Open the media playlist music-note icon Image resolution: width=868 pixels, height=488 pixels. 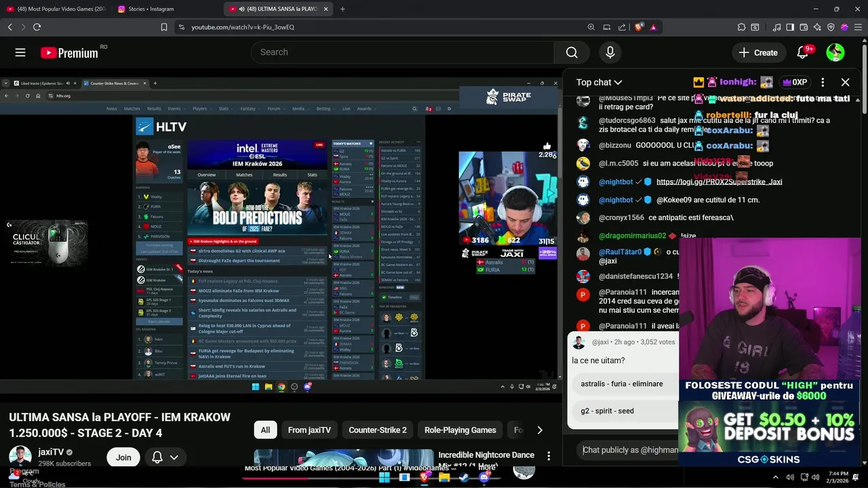tap(776, 27)
